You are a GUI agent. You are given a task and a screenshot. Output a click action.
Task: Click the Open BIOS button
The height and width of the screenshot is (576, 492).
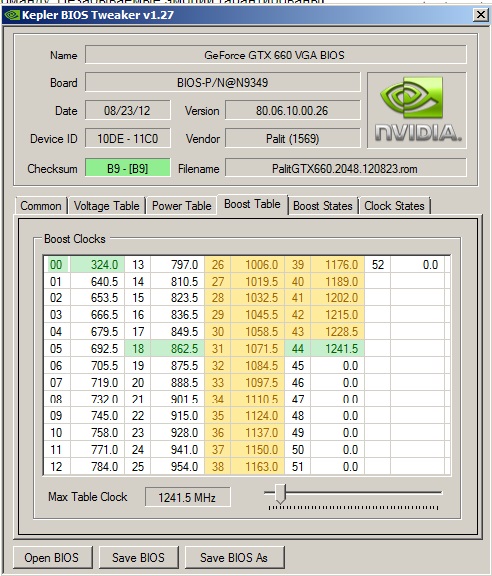coord(52,558)
